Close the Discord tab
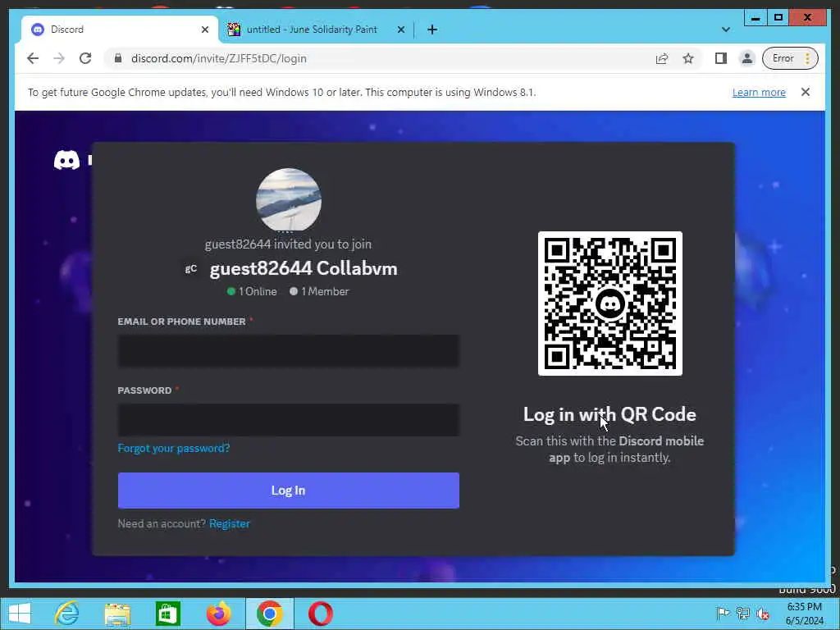 click(x=204, y=30)
